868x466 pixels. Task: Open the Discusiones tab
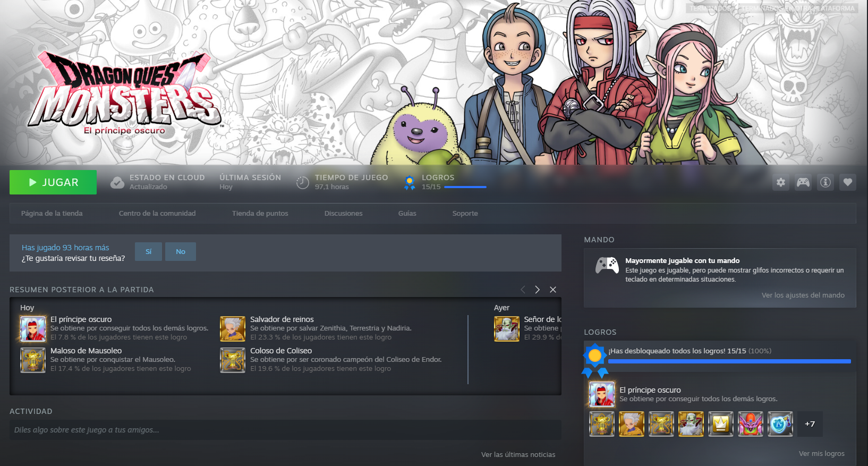[344, 214]
